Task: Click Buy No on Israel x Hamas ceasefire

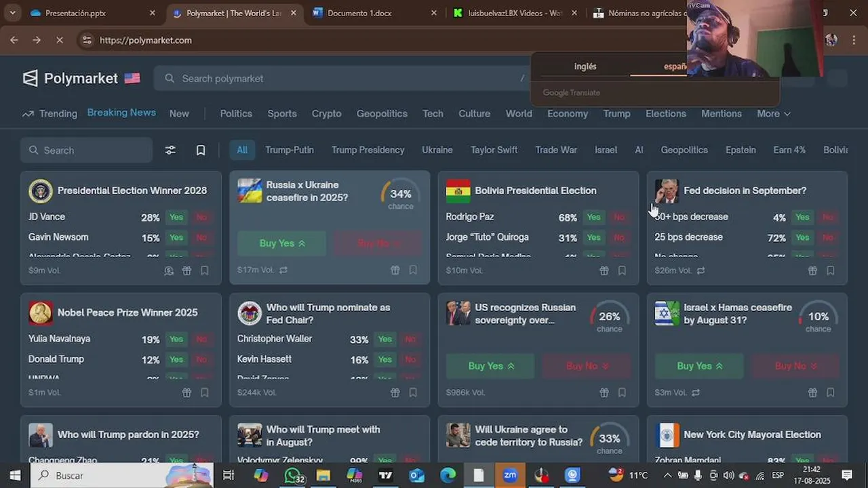Action: [795, 366]
